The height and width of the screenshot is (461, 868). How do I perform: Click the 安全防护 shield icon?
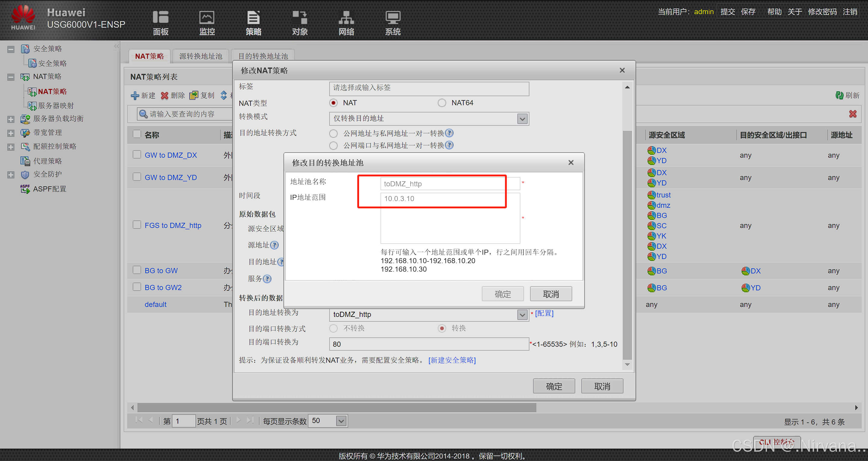pos(25,174)
